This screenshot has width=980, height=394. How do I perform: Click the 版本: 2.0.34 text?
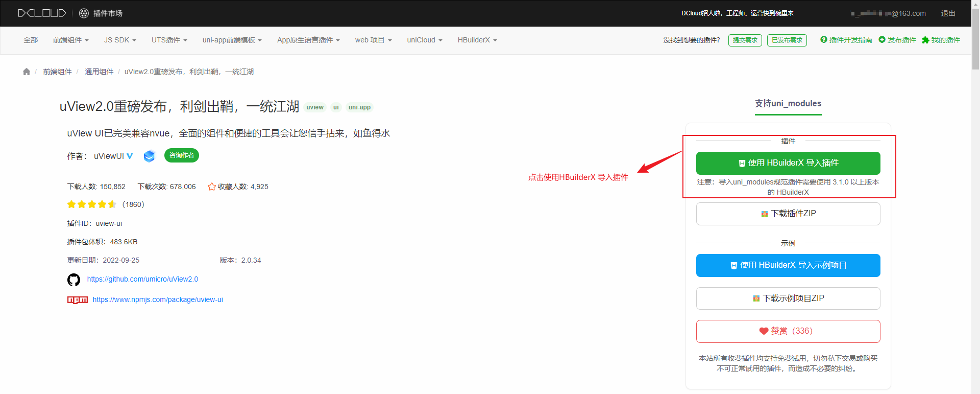coord(240,260)
